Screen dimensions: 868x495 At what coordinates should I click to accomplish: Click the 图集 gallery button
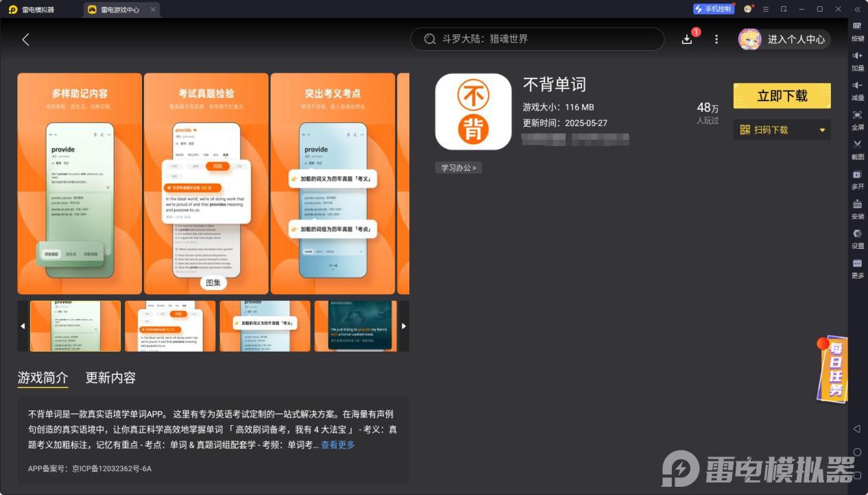[213, 282]
